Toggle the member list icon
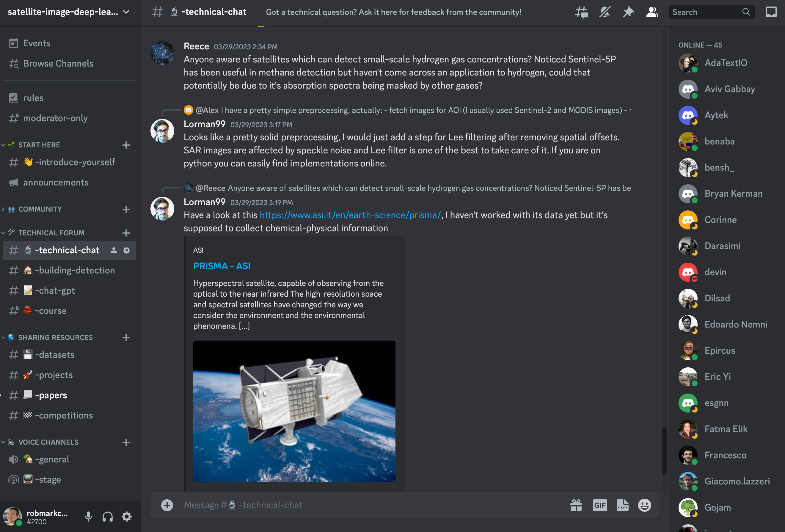This screenshot has width=785, height=532. pyautogui.click(x=652, y=12)
